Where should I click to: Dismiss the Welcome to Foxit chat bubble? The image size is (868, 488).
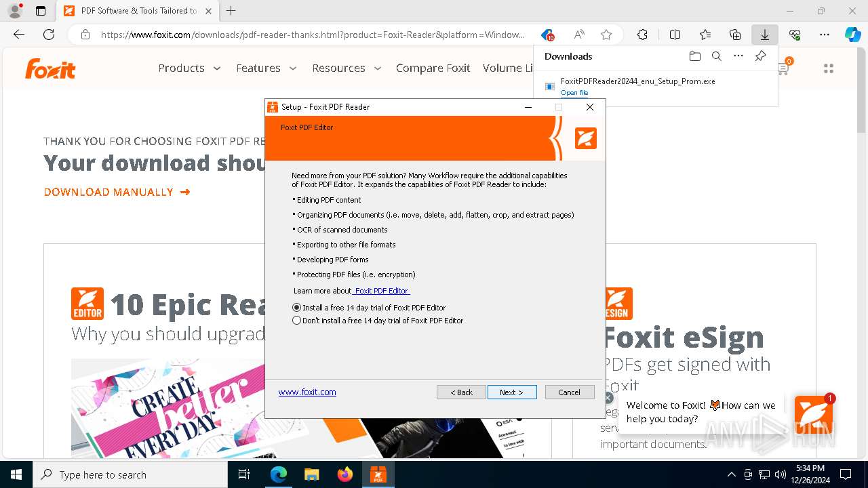click(608, 399)
